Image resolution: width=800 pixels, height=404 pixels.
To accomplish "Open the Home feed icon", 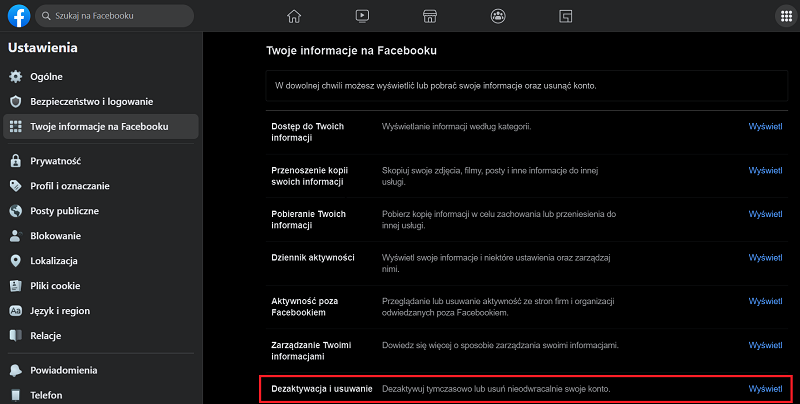I will 294,16.
